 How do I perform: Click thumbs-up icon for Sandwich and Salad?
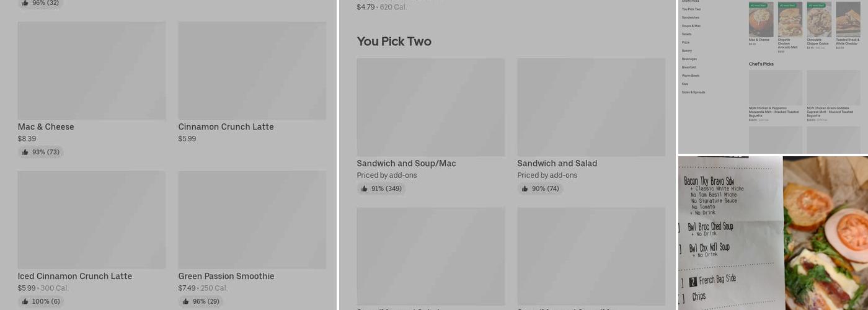(525, 189)
